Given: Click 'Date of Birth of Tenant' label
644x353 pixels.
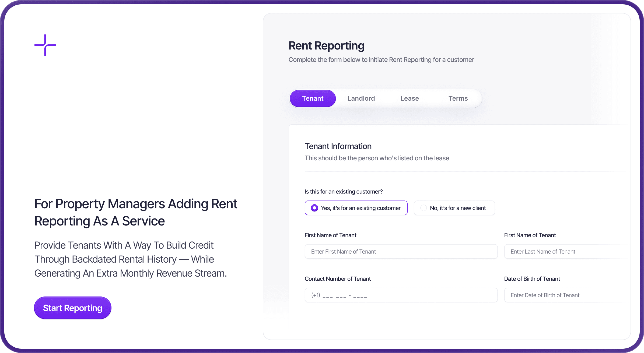Looking at the screenshot, I should pyautogui.click(x=532, y=279).
